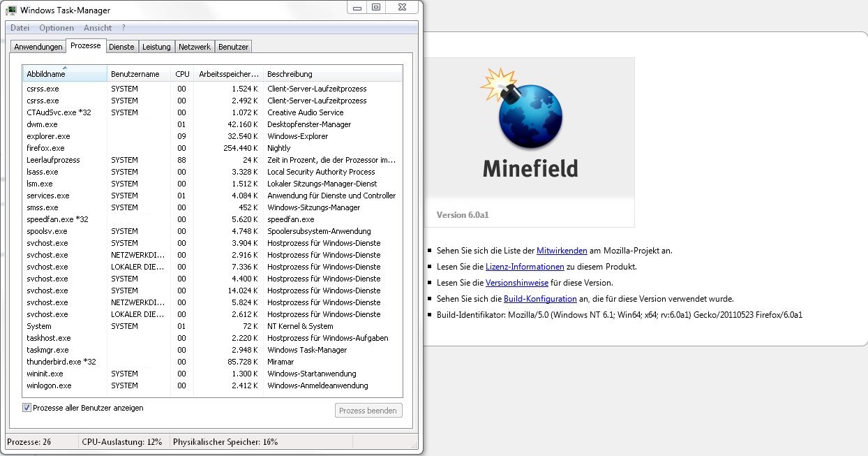Switch to the Anwendungen tab
Image resolution: width=868 pixels, height=456 pixels.
pyautogui.click(x=38, y=47)
